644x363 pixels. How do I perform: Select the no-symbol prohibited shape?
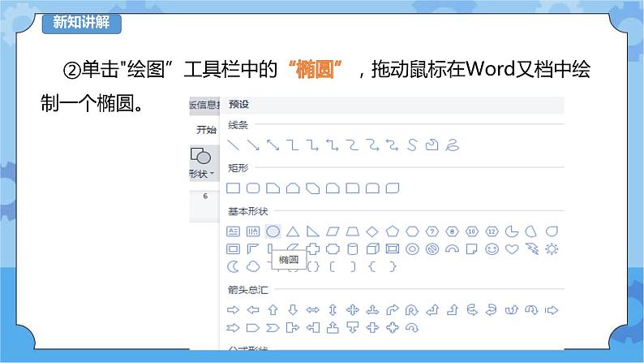(432, 248)
